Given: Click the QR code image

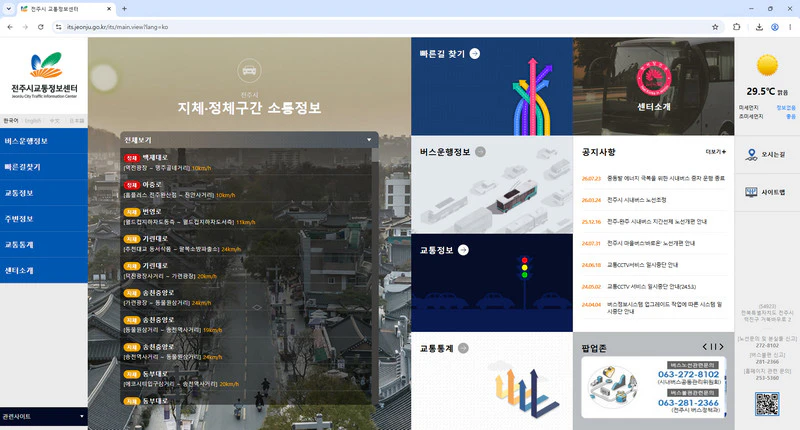Looking at the screenshot, I should (767, 404).
